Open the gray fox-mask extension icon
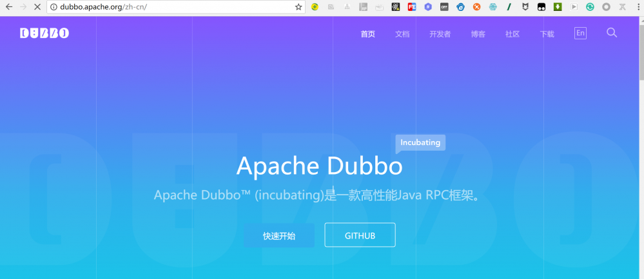Image resolution: width=644 pixels, height=279 pixels. pos(525,7)
